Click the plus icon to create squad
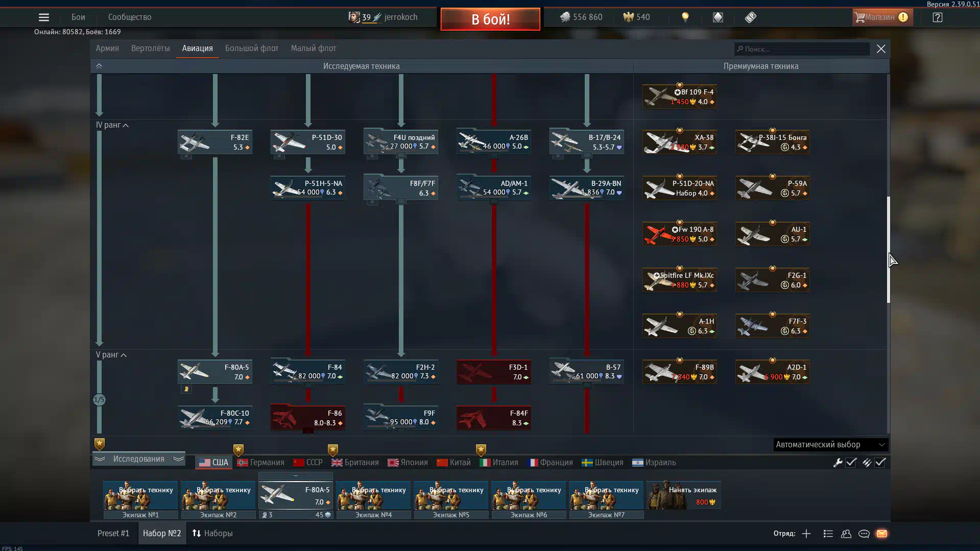The width and height of the screenshot is (980, 551). 806,534
